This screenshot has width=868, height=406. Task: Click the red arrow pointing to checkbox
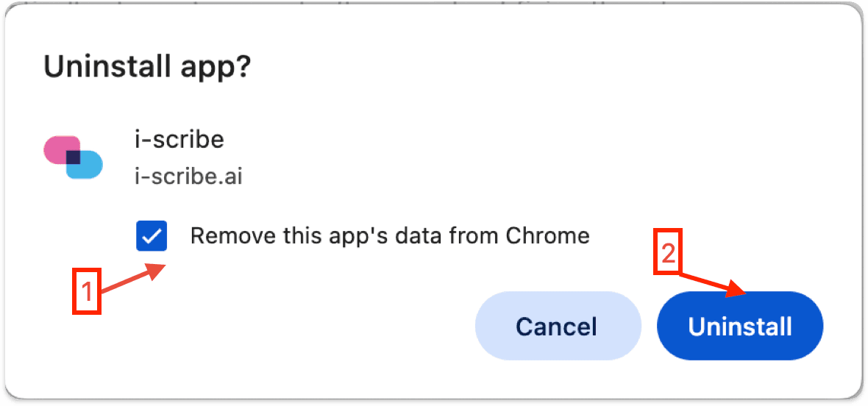click(x=133, y=278)
